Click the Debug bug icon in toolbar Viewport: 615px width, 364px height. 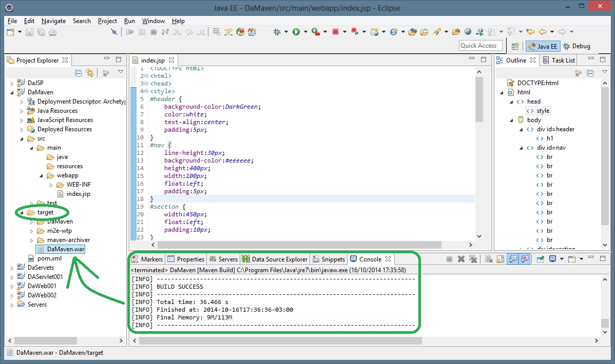coord(277,32)
